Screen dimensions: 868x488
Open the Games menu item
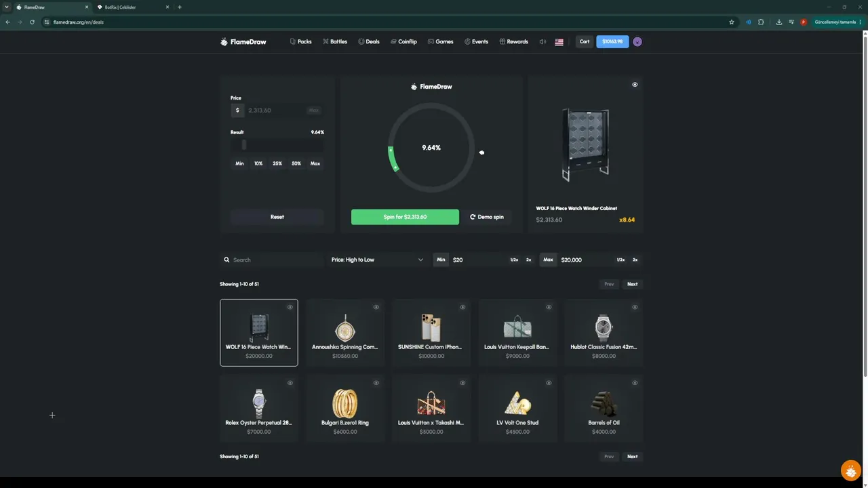pos(441,42)
